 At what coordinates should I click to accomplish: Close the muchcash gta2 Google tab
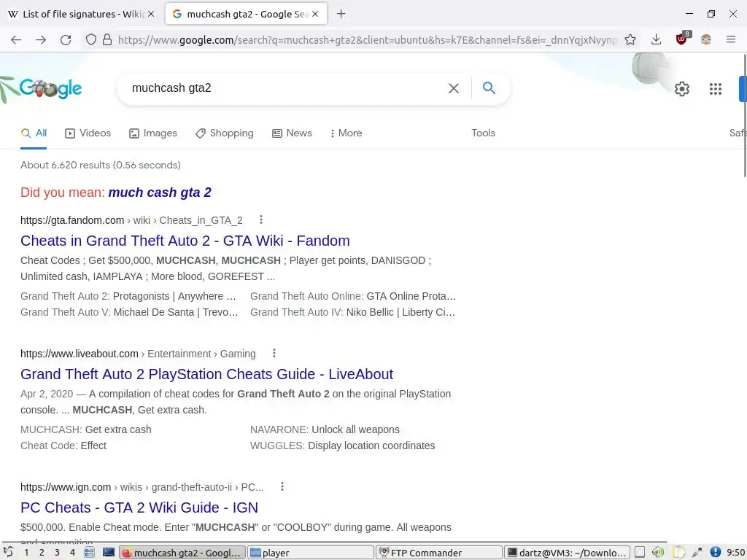click(x=315, y=15)
